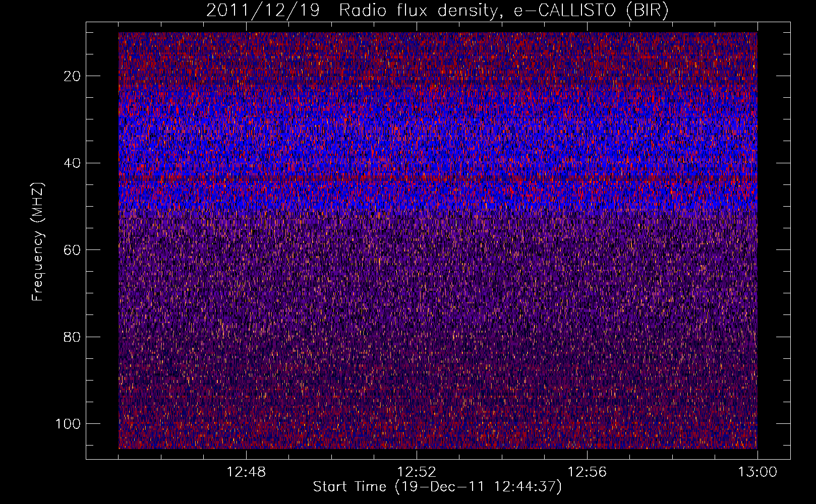Viewport: 816px width, 504px height.
Task: Click the '12:56' time tick label
Action: coord(587,472)
